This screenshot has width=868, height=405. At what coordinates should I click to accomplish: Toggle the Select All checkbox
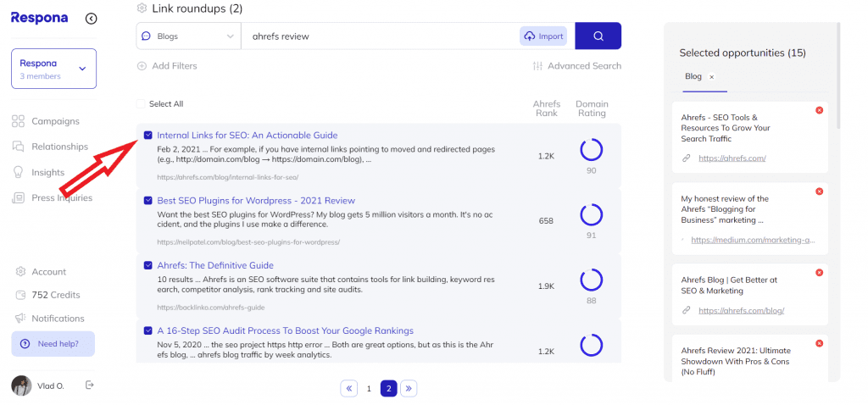141,103
